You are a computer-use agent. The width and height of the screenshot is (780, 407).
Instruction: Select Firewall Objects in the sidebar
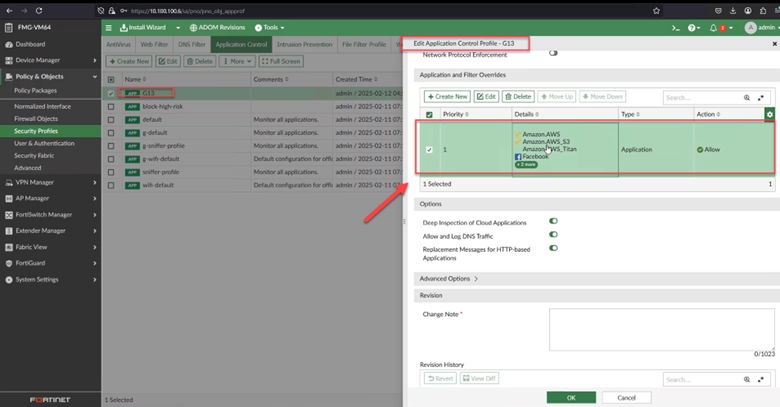37,118
